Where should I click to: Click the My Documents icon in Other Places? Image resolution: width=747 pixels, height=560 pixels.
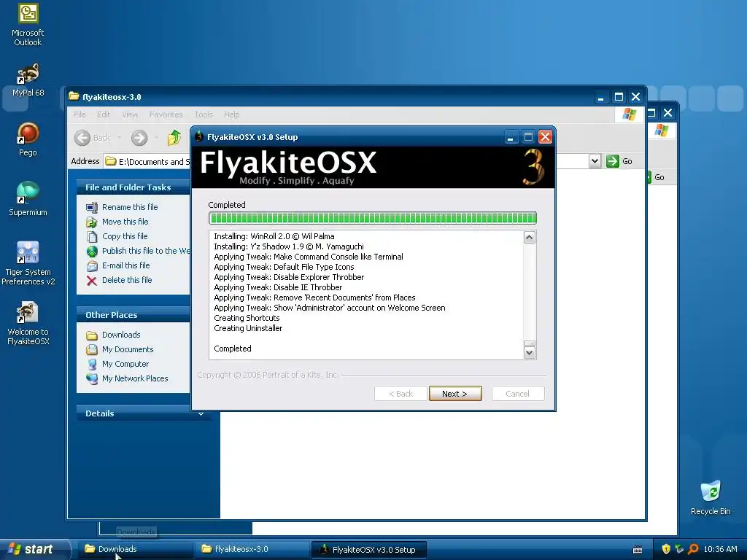[92, 349]
